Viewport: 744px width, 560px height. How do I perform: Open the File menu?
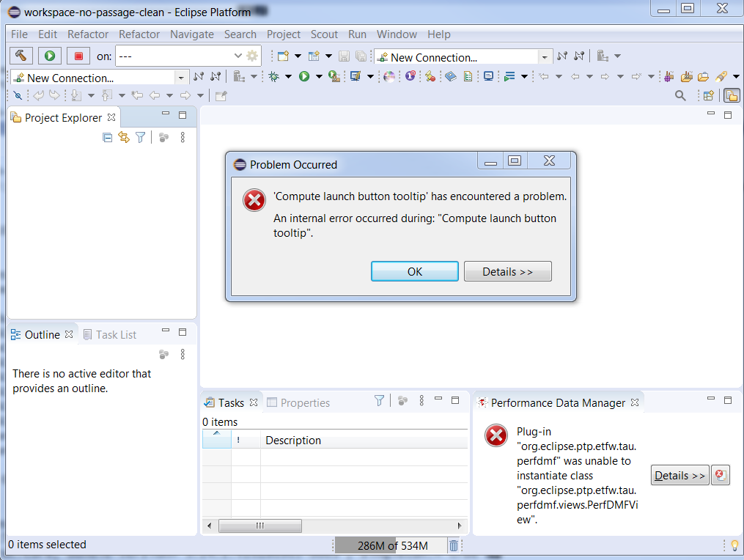[20, 34]
